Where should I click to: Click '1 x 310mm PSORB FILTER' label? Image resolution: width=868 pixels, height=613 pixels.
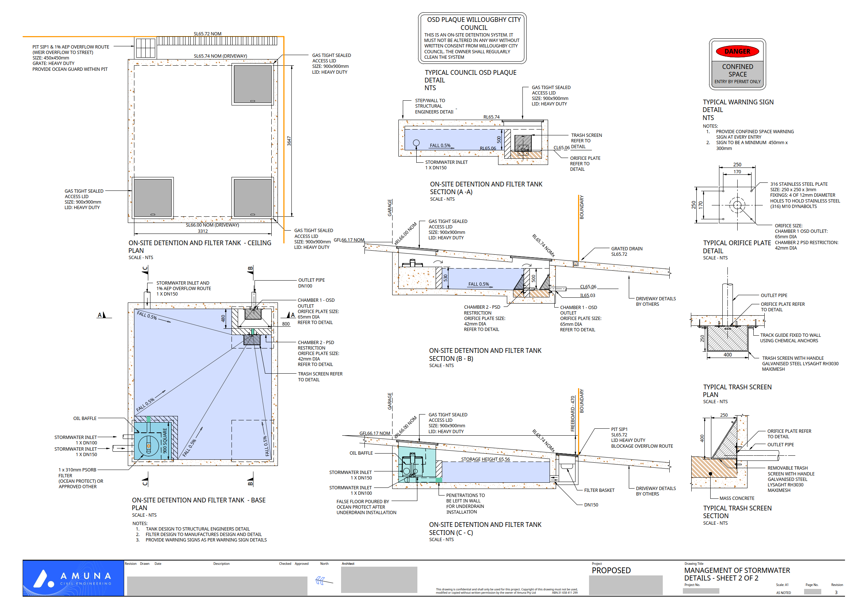(77, 473)
